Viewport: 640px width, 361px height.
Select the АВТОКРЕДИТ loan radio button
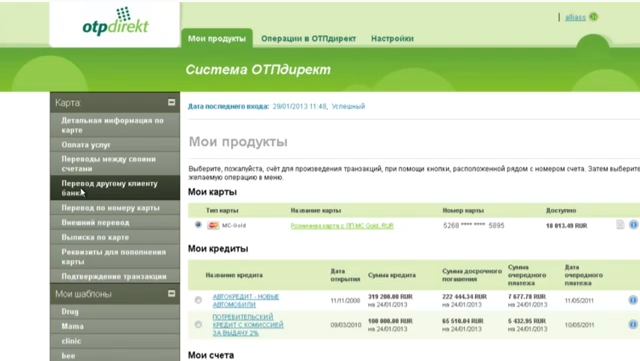tap(198, 300)
